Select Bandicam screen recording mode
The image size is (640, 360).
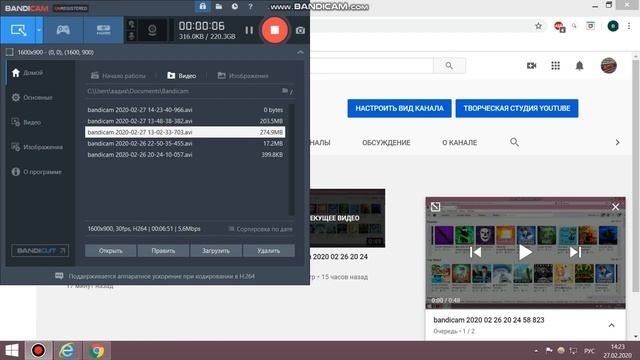[18, 30]
